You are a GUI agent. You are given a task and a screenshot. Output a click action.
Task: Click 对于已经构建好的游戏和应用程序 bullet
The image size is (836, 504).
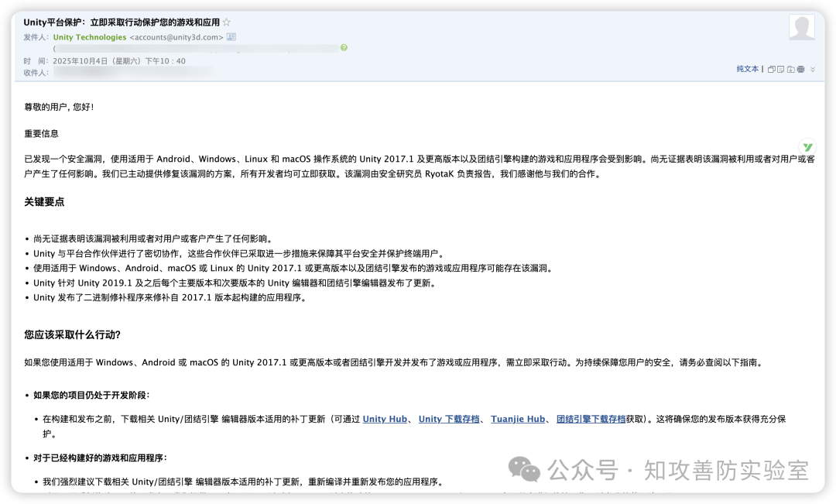coord(100,458)
